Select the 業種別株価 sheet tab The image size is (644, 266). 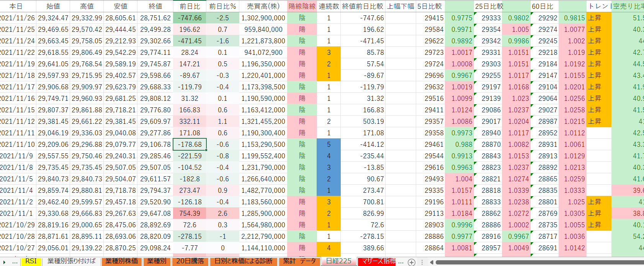(x=122, y=261)
